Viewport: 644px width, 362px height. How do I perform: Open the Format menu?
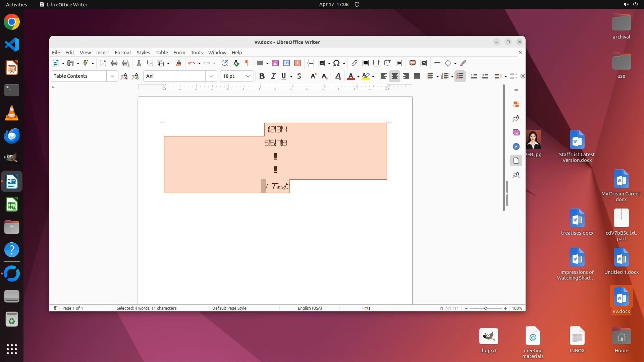[x=123, y=53]
